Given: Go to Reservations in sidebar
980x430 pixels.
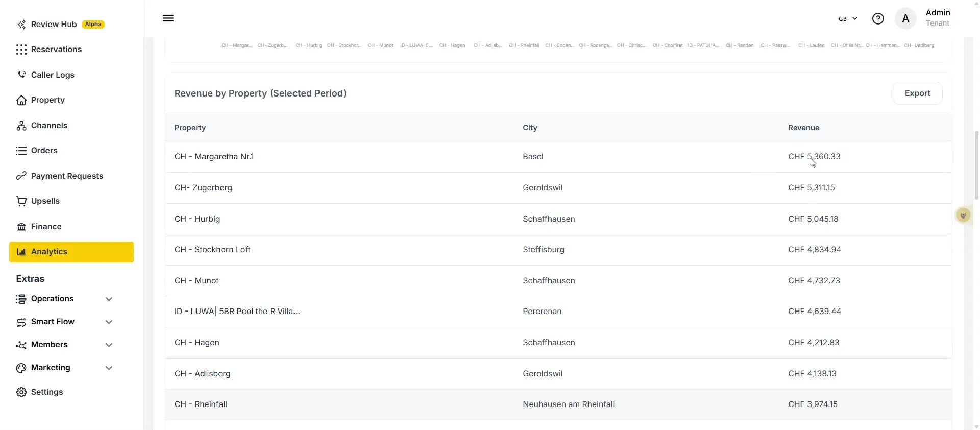Looking at the screenshot, I should pos(56,50).
